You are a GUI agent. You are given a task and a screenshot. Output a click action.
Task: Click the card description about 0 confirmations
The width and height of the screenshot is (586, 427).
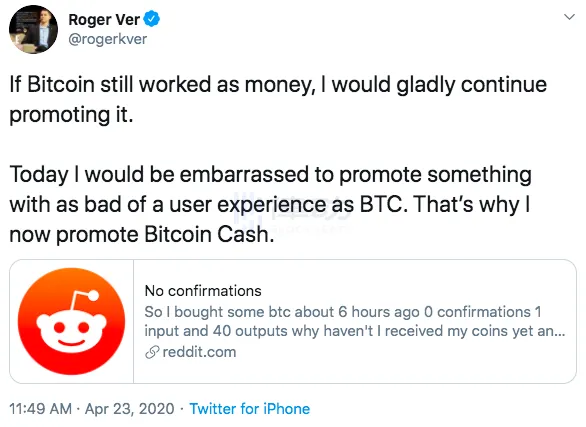pyautogui.click(x=355, y=321)
